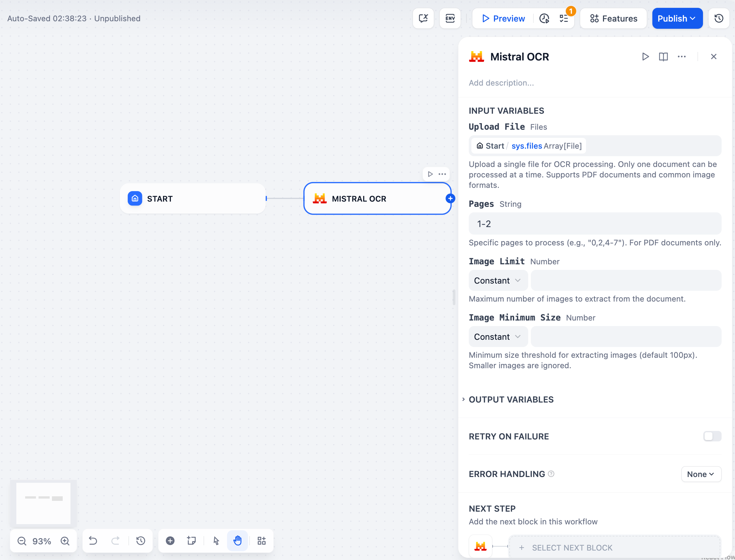The height and width of the screenshot is (560, 735).
Task: Click the Preview button
Action: (503, 18)
